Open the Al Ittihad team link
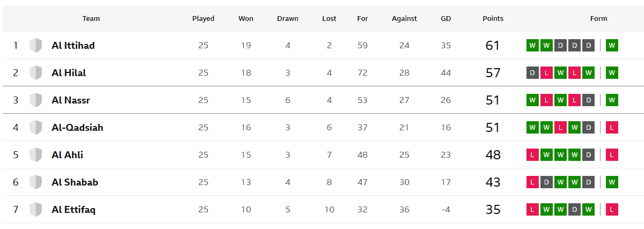This screenshot has height=229, width=644. coord(73,46)
